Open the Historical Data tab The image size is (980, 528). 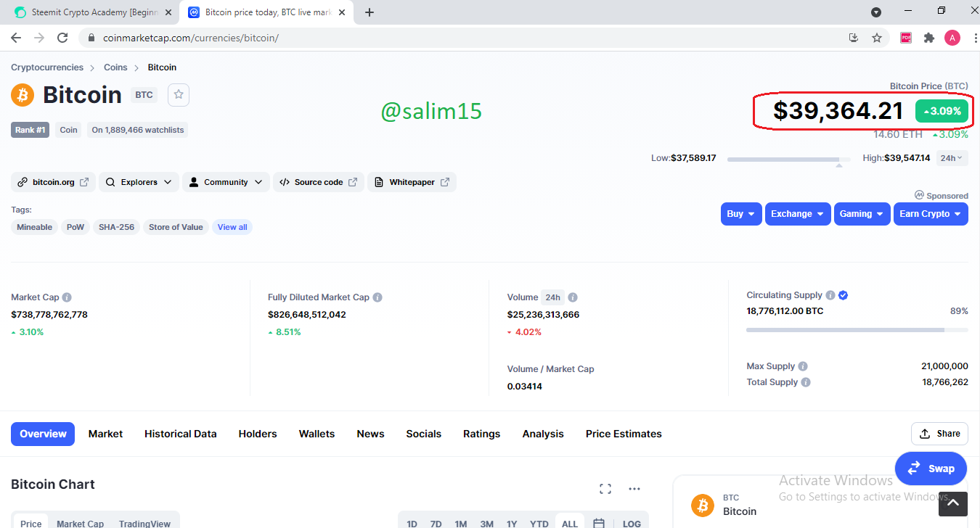click(180, 434)
